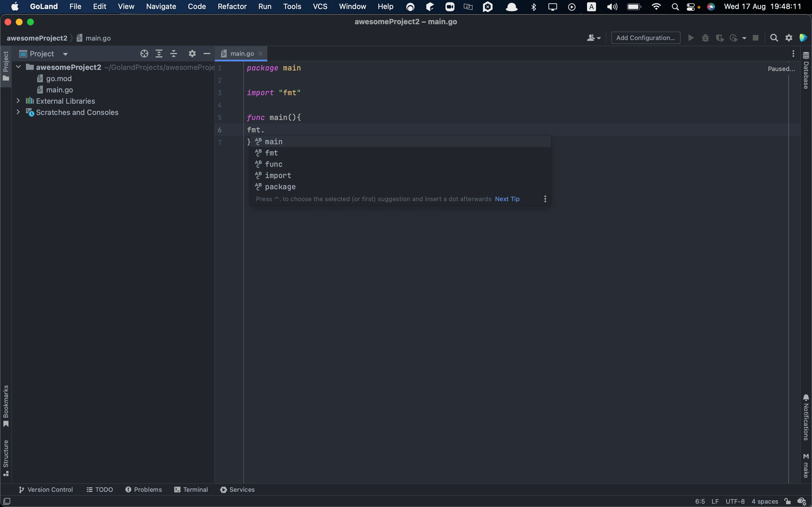
Task: Expand Scratches and Consoles node
Action: (18, 112)
